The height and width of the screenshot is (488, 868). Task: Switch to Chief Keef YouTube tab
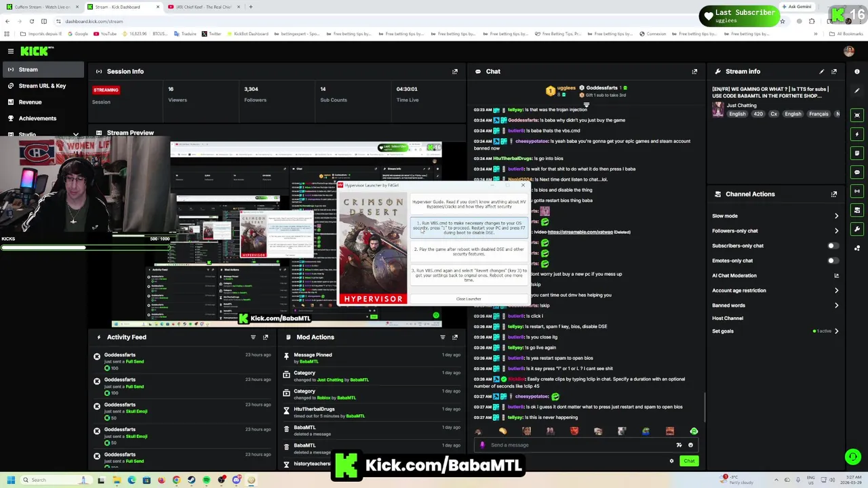[x=203, y=7]
